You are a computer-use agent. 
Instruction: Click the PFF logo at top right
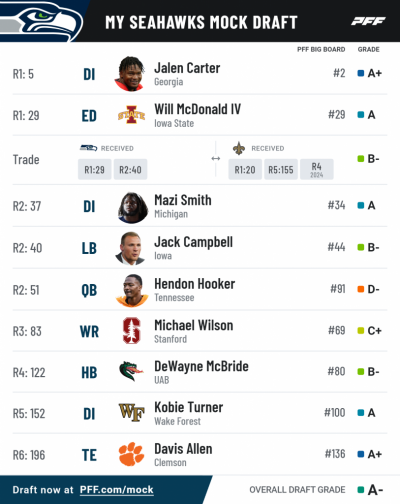[368, 21]
